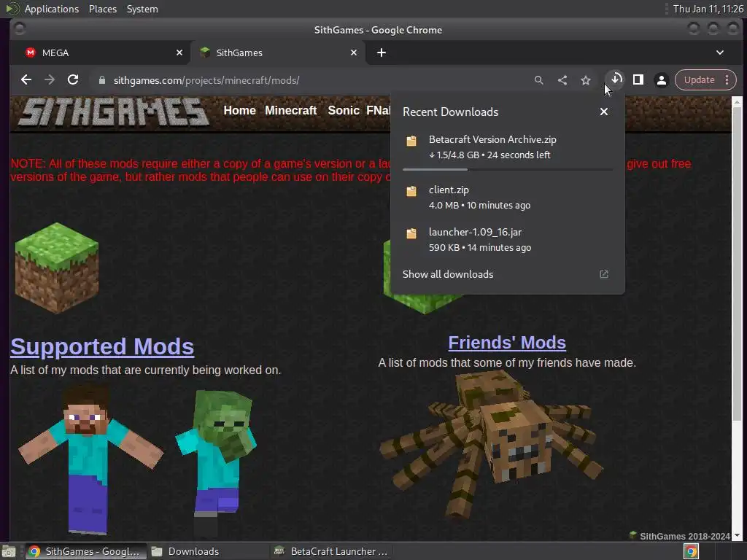Click show desktop icon in taskbar
747x560 pixels.
tap(9, 551)
